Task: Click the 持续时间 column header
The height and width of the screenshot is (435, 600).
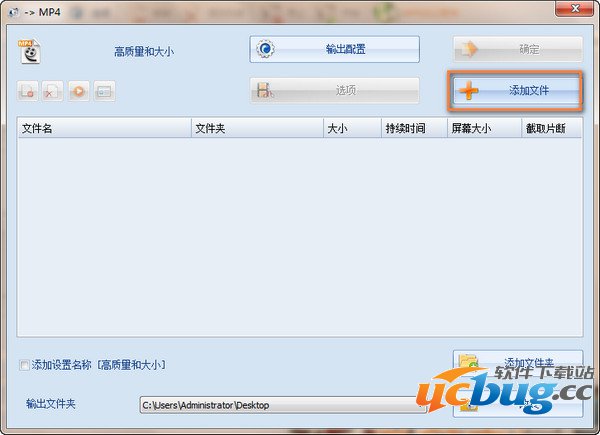Action: (414, 128)
